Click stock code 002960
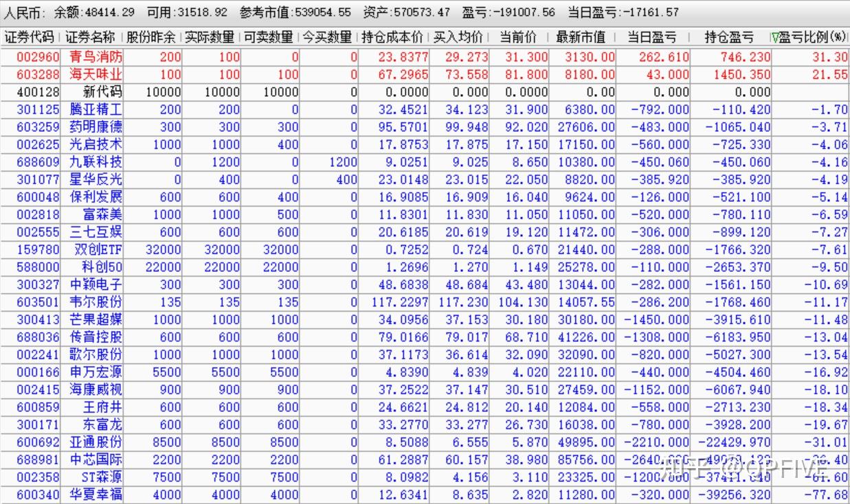The width and height of the screenshot is (850, 504). (x=38, y=57)
